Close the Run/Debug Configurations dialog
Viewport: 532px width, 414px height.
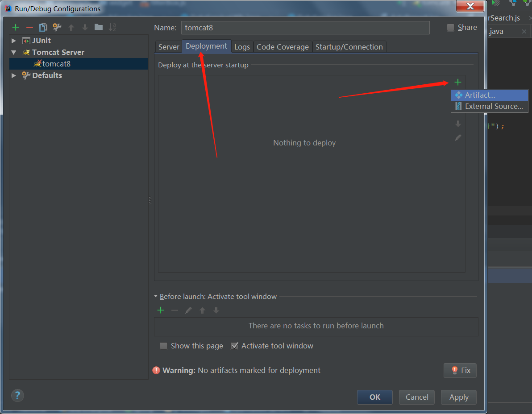pyautogui.click(x=470, y=6)
